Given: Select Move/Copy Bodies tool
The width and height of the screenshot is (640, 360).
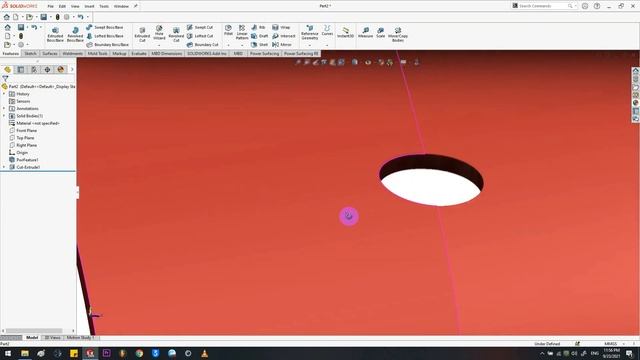Looking at the screenshot, I should point(398,35).
